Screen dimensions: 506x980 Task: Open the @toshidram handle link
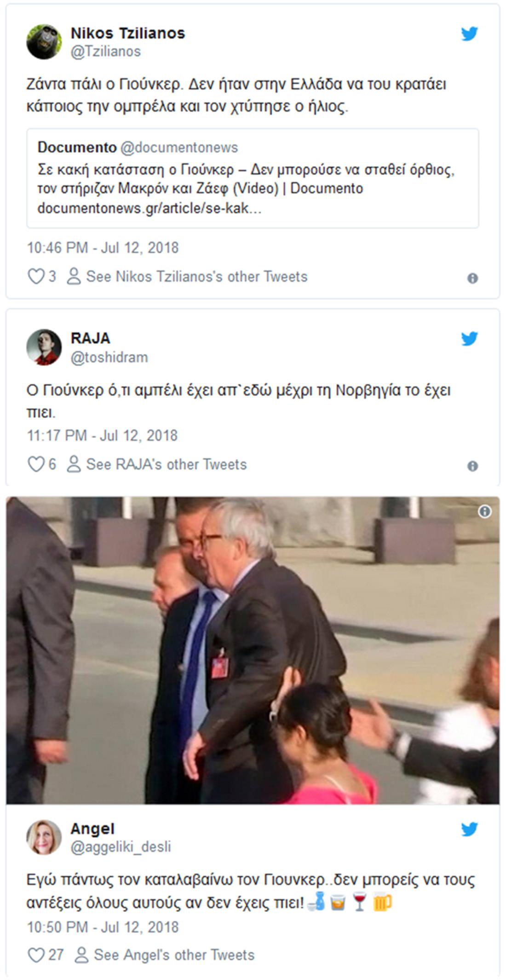point(109,357)
